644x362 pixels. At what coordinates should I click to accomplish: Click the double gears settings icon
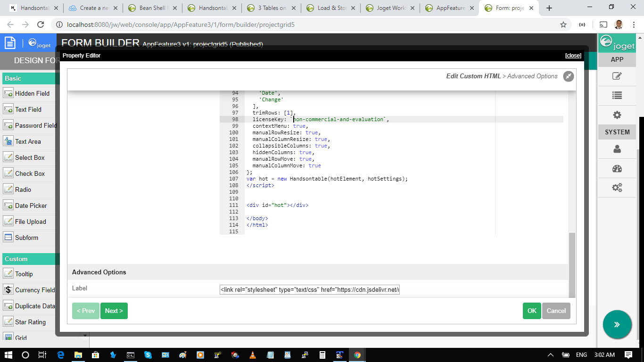[617, 188]
